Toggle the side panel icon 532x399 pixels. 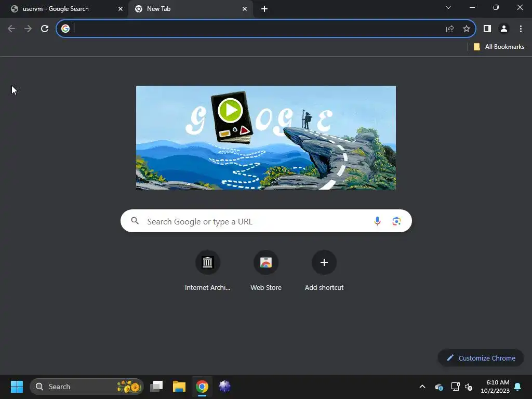click(487, 29)
